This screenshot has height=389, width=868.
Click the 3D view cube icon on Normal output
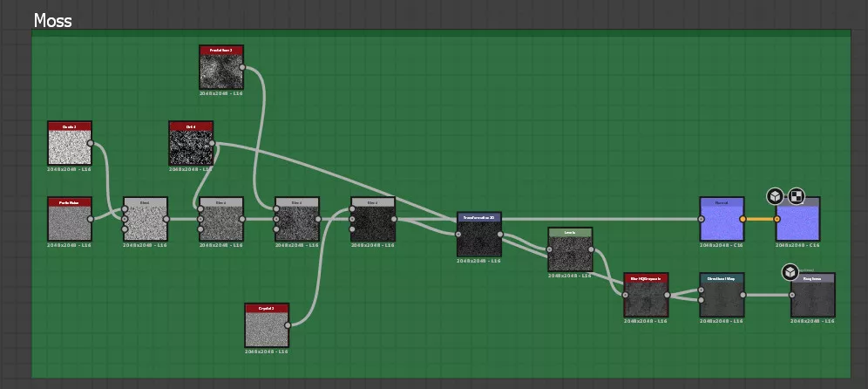[x=775, y=195]
